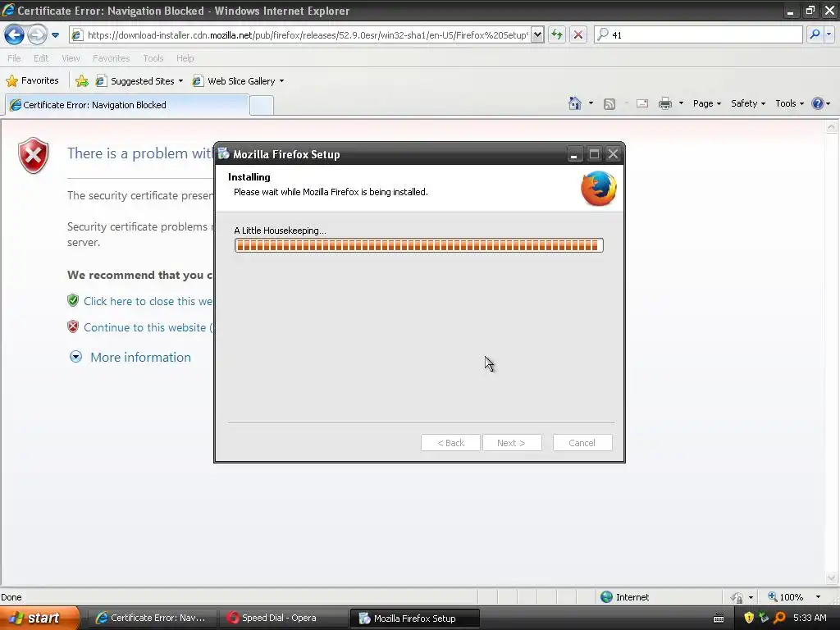The image size is (840, 630).
Task: Click Cancel in Firefox Setup
Action: (x=582, y=443)
